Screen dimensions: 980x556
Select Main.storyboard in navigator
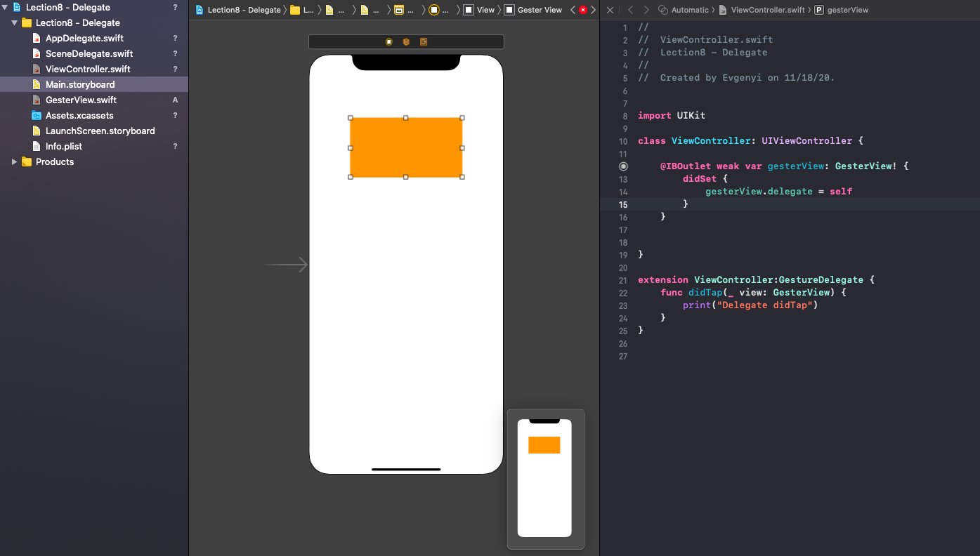(94, 84)
